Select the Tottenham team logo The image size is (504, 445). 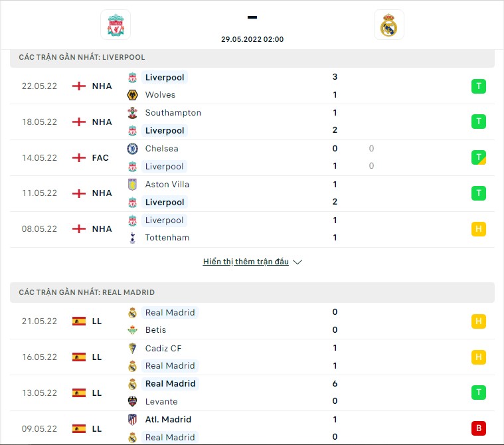pyautogui.click(x=132, y=238)
